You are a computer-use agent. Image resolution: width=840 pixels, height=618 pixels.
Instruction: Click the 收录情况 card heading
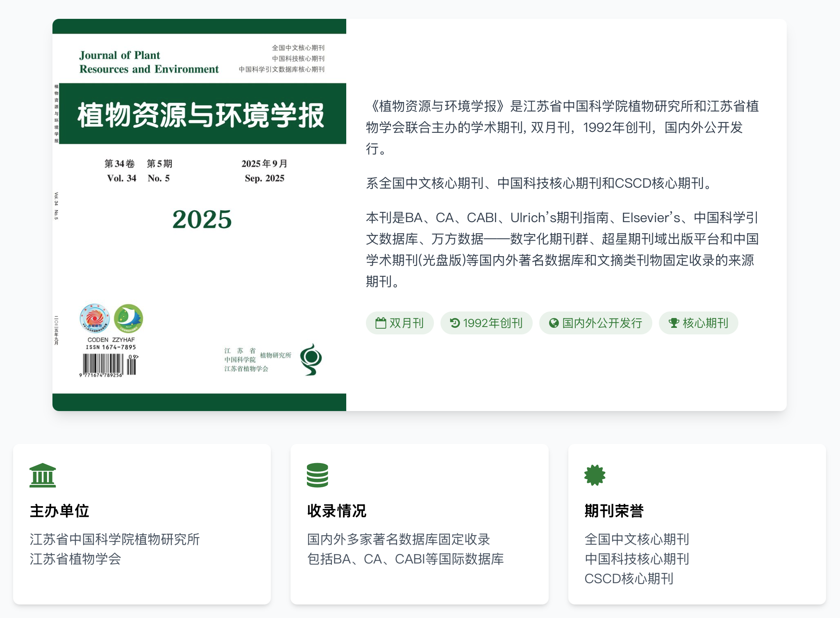click(x=336, y=511)
